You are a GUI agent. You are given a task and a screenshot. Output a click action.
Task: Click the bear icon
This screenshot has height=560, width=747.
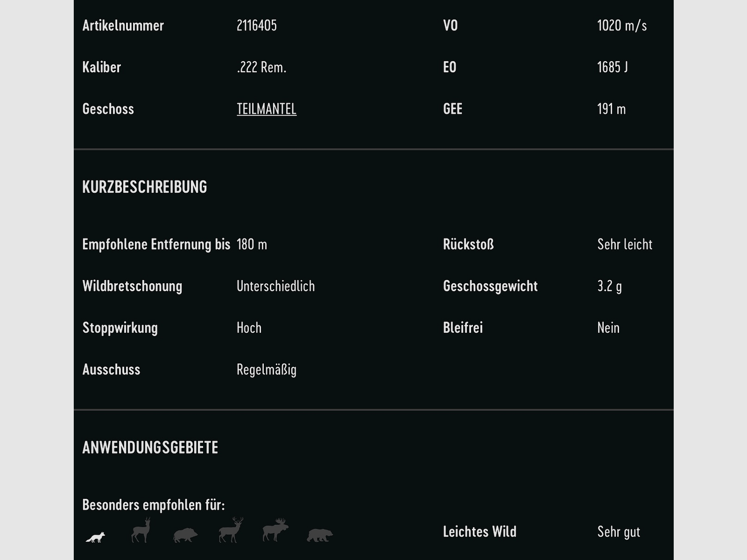click(320, 535)
